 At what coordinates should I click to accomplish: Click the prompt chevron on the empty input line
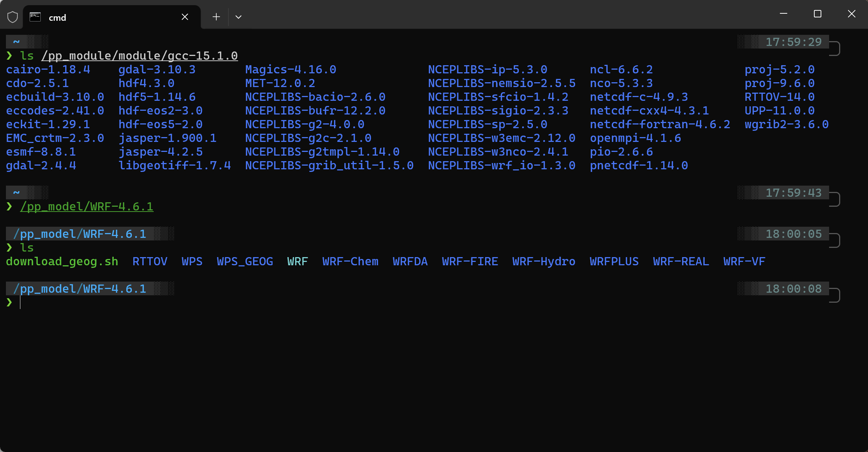tap(9, 303)
